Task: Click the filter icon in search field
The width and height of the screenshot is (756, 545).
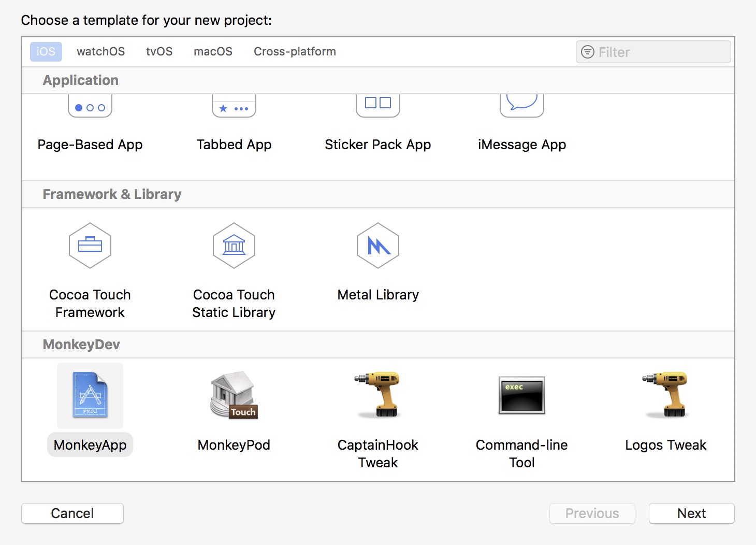Action: [x=588, y=52]
